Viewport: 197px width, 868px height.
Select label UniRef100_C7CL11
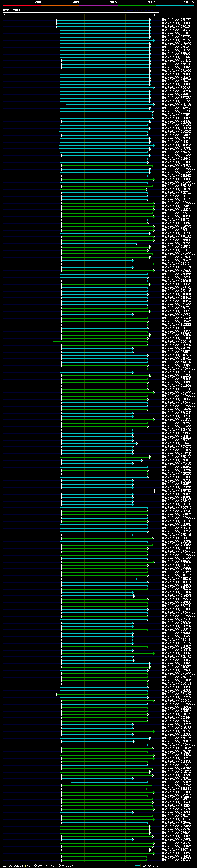(177, 230)
